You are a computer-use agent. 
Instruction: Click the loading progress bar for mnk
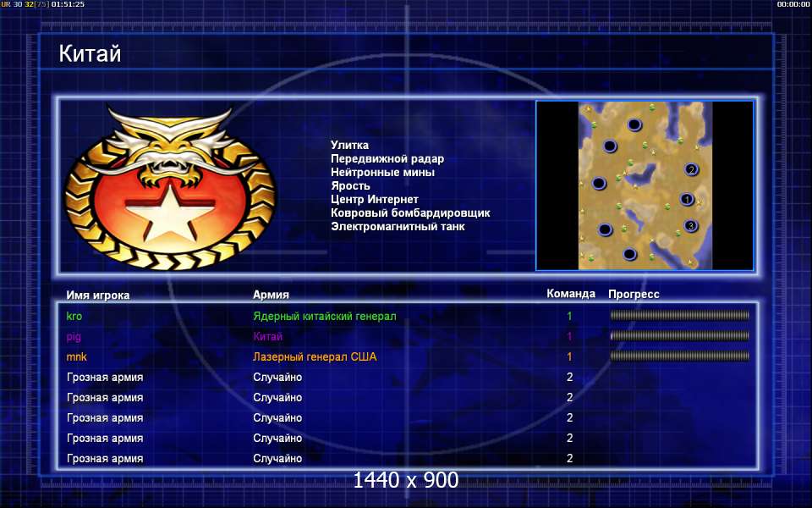(679, 356)
